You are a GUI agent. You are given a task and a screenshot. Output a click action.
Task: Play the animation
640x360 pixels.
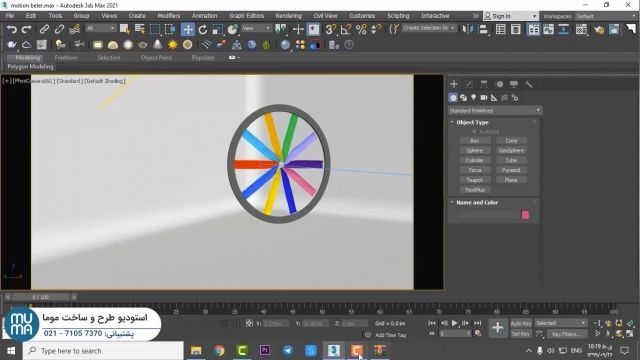click(x=454, y=323)
